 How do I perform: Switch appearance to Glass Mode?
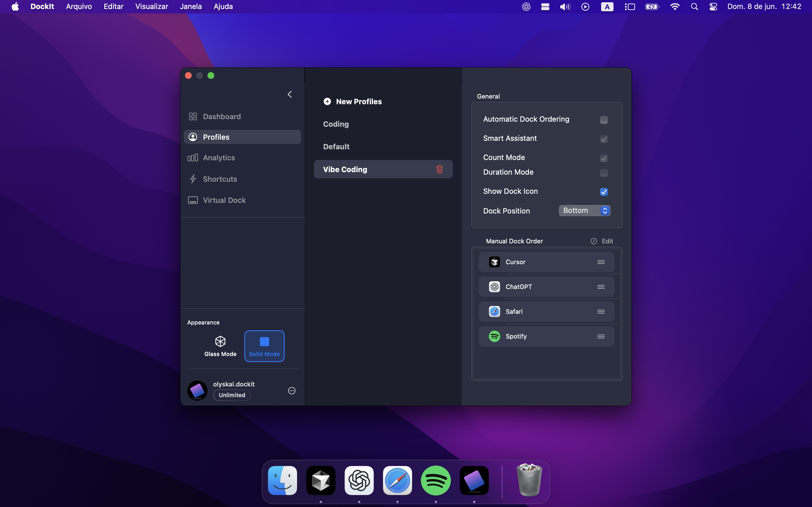(220, 346)
